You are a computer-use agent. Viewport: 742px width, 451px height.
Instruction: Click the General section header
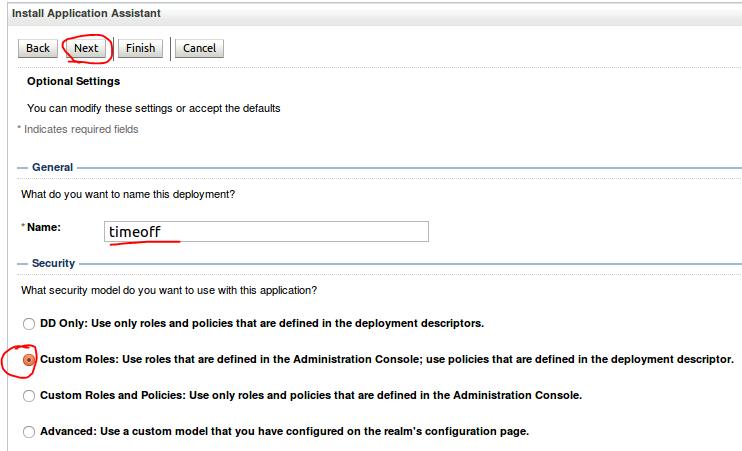pos(53,168)
